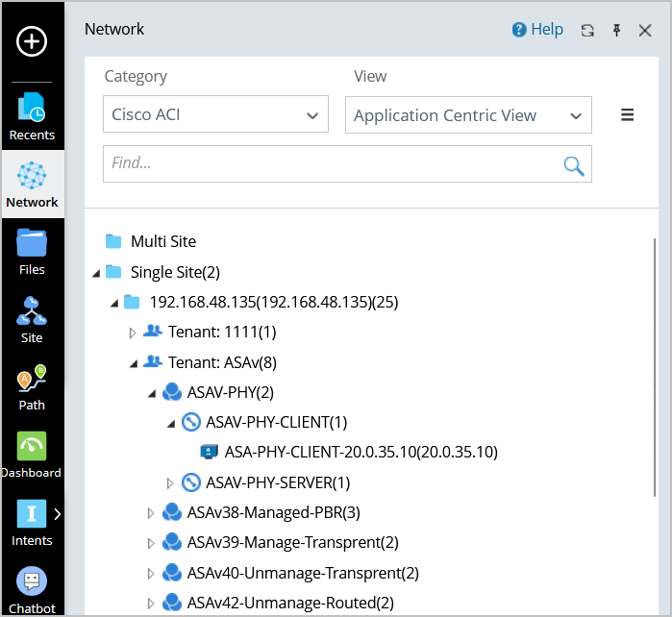Launch the Chatbot assistant

coord(32,589)
